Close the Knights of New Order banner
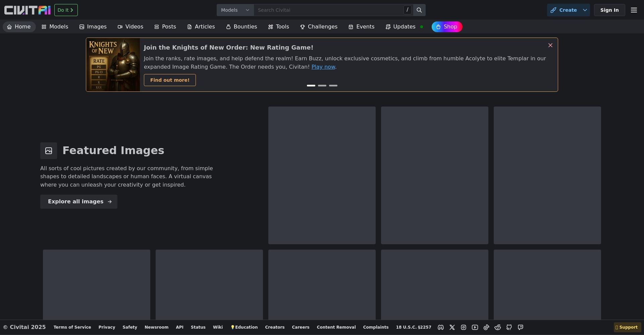The width and height of the screenshot is (644, 335). [550, 45]
